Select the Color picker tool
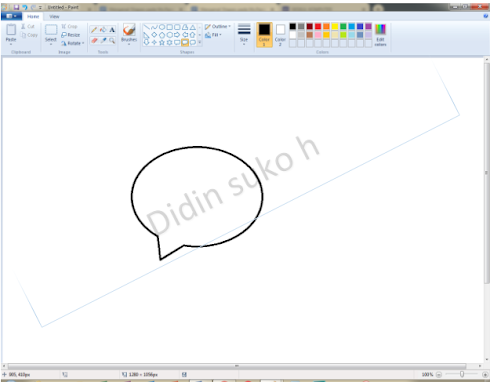 point(103,41)
